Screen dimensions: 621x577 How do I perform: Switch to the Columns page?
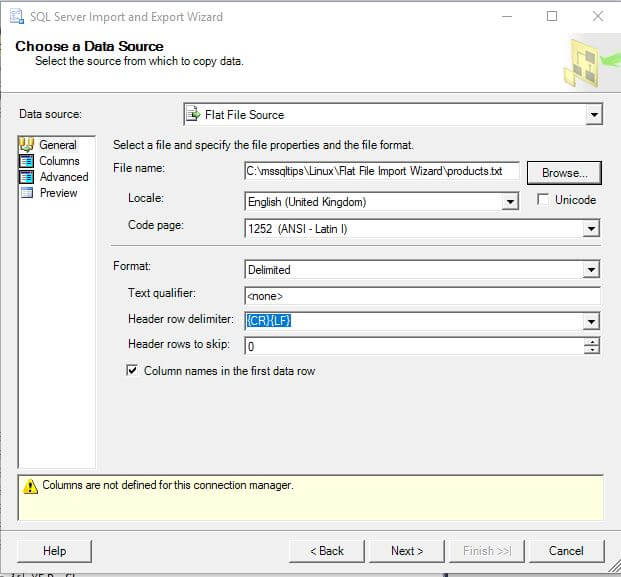coord(59,161)
